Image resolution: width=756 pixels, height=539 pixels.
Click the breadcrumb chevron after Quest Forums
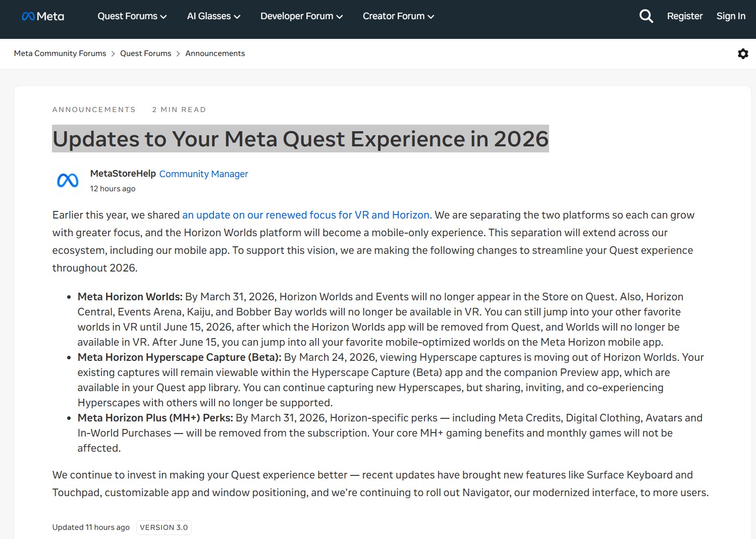pos(178,54)
